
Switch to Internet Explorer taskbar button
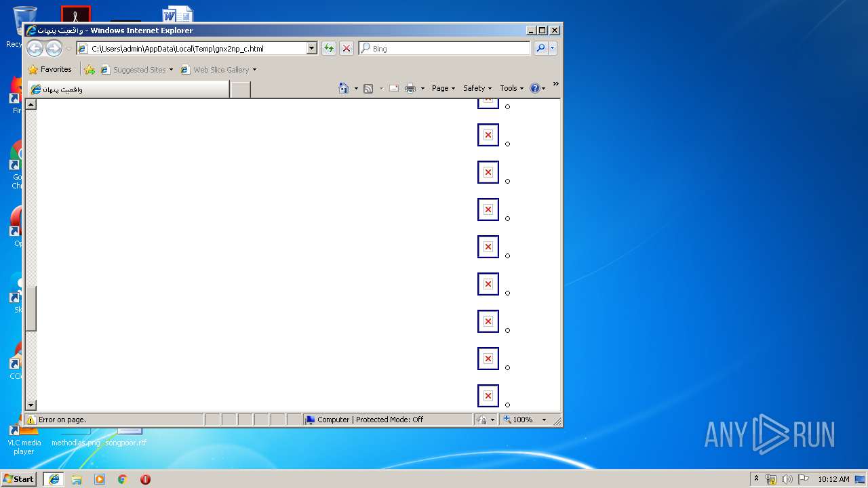click(54, 479)
